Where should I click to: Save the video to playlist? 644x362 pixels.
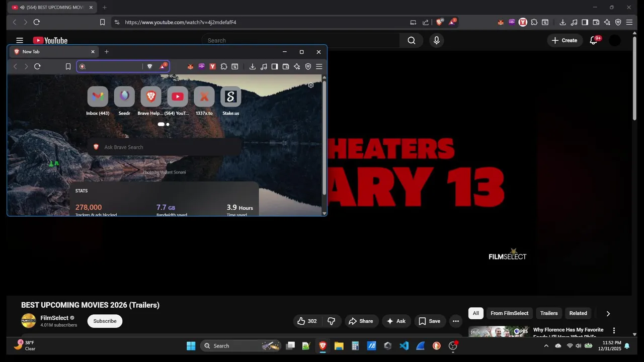click(429, 321)
